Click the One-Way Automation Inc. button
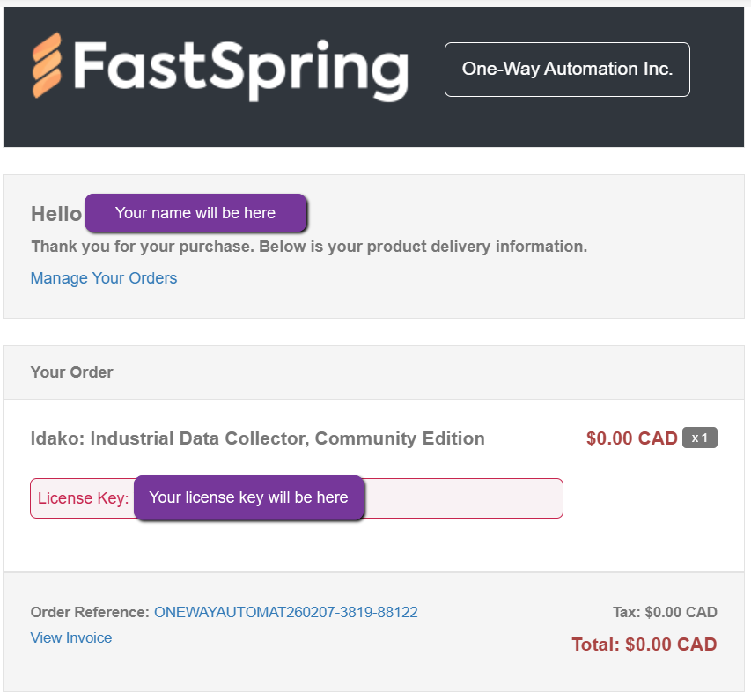This screenshot has height=700, width=751. [x=567, y=70]
